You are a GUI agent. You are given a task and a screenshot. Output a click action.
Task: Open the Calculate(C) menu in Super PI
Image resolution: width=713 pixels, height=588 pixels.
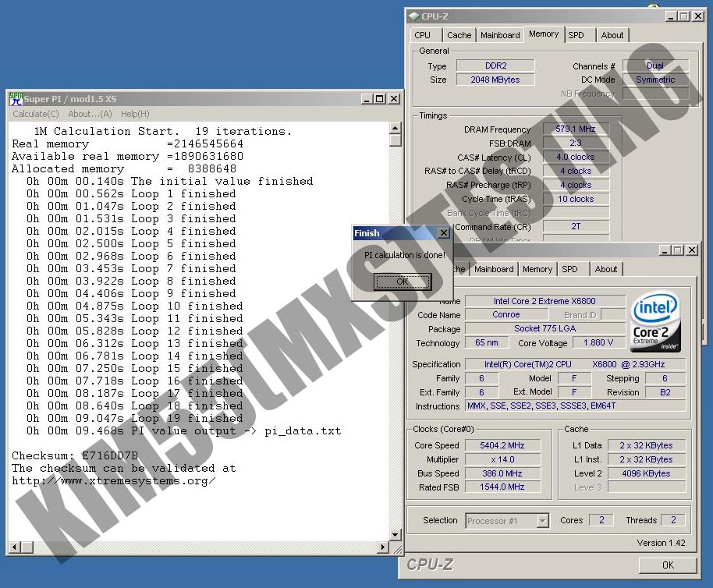point(35,114)
